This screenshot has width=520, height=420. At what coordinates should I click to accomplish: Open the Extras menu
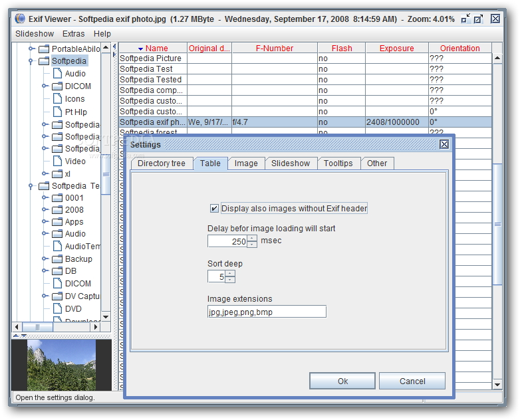[x=74, y=34]
